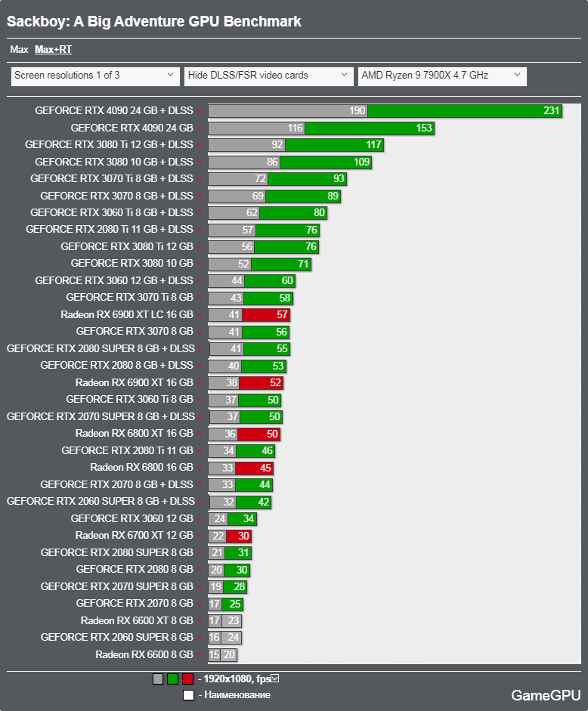Remove GEFORCE RTX 2070 SUPER 8 GB + DLSS via red X
The height and width of the screenshot is (711, 588).
tap(200, 417)
